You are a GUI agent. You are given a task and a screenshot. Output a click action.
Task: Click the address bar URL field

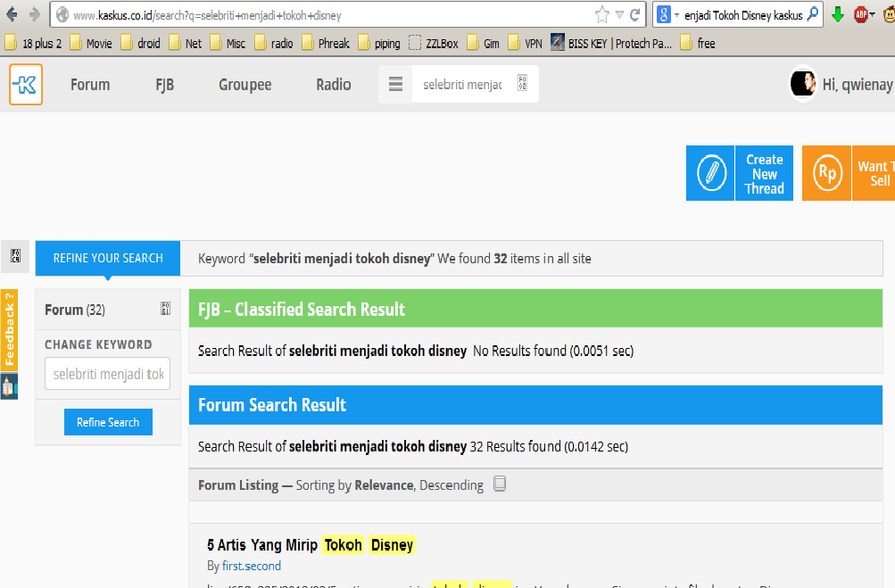(331, 15)
